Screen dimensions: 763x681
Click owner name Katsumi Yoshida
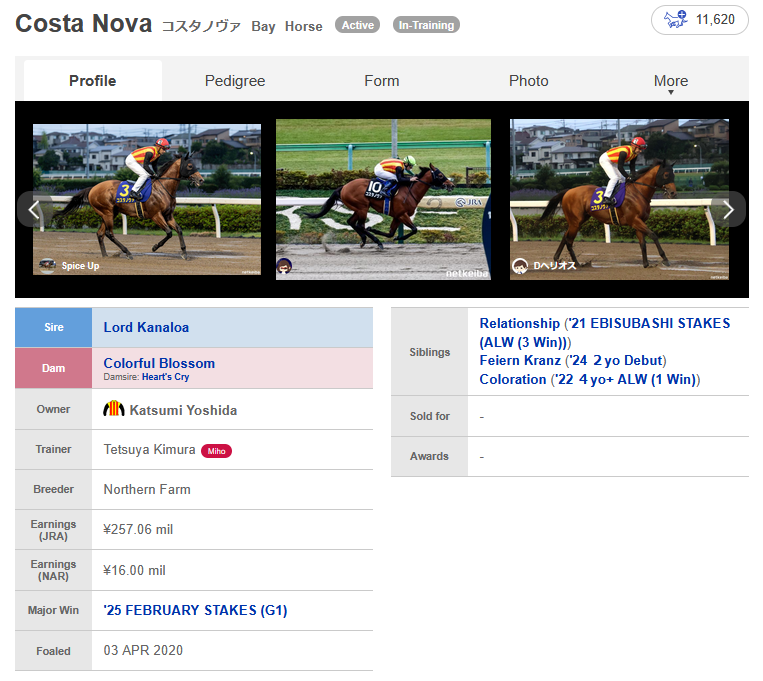pyautogui.click(x=183, y=410)
